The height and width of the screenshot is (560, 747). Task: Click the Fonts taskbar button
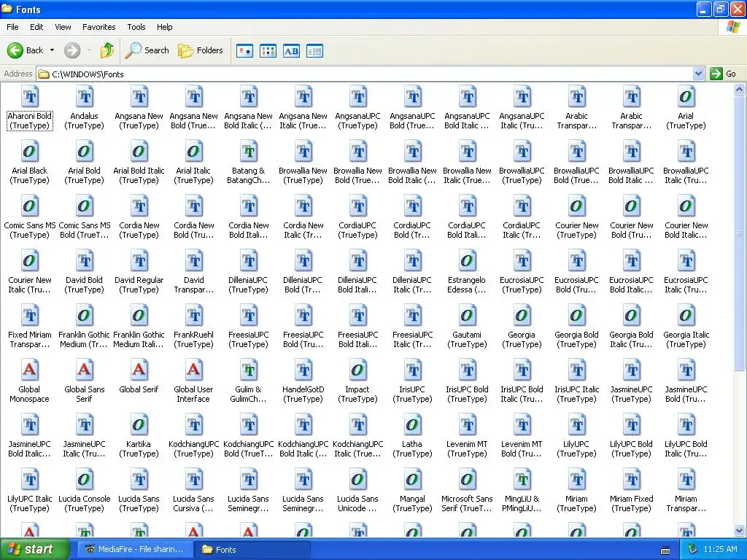252,550
